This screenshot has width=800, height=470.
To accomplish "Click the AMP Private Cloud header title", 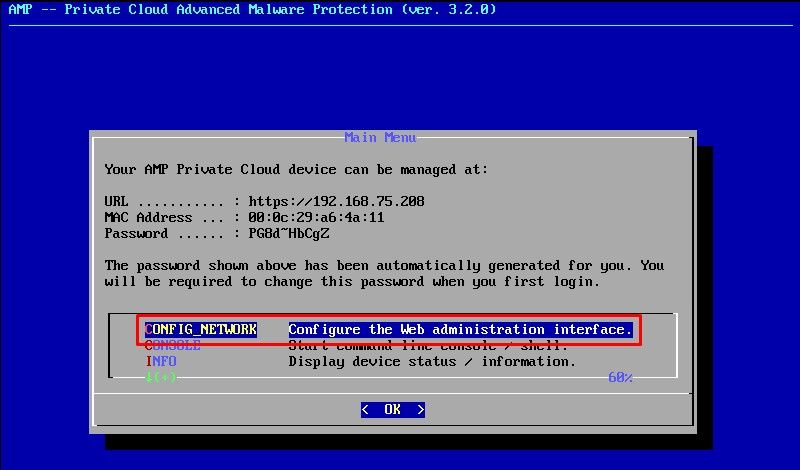I will click(252, 9).
